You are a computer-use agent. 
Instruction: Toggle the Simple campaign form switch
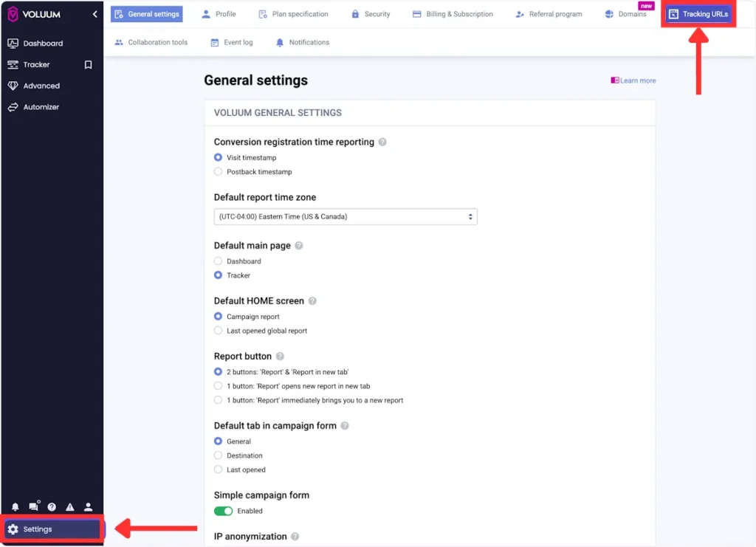tap(223, 511)
